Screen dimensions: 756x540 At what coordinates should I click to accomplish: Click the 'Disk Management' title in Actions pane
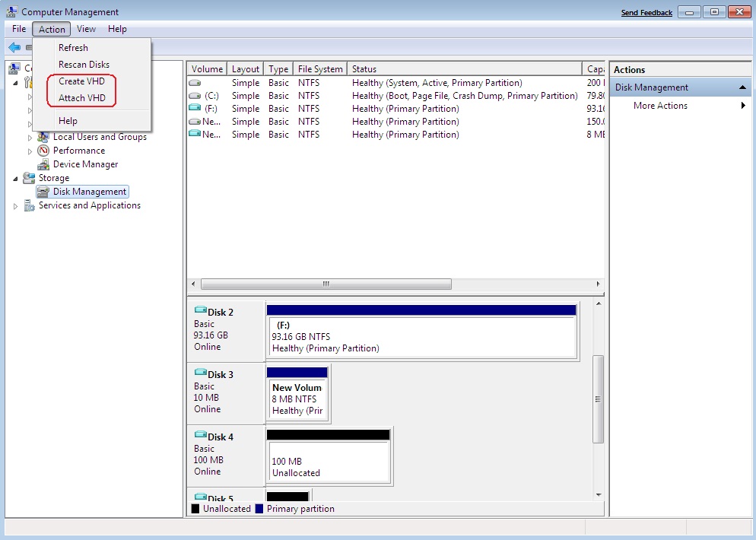[651, 87]
